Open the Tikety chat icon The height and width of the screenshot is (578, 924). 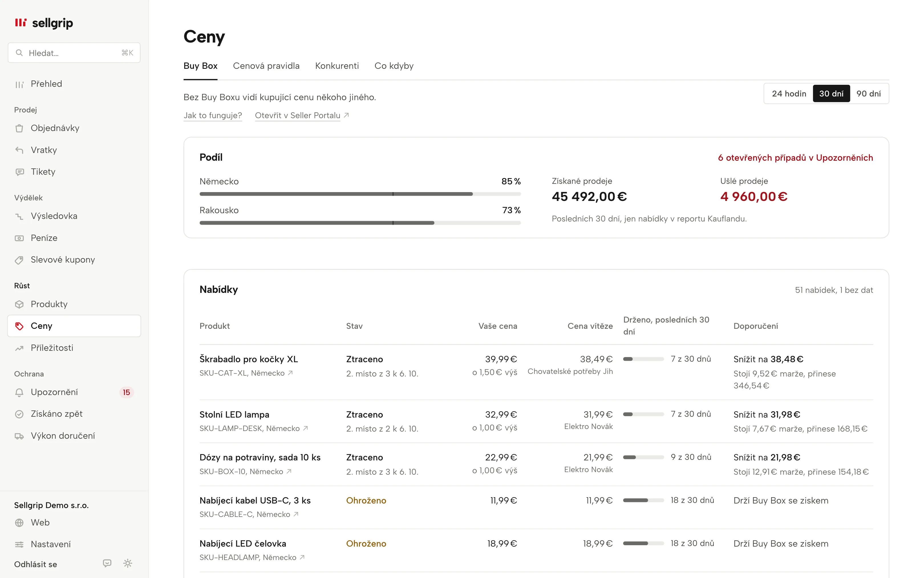(19, 172)
